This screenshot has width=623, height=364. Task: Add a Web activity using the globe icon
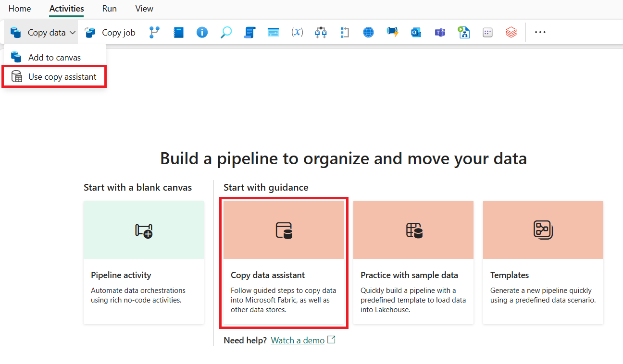368,33
